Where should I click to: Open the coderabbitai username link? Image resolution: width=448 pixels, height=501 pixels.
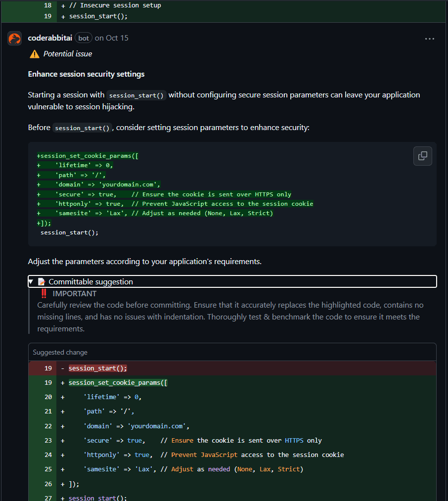point(50,38)
